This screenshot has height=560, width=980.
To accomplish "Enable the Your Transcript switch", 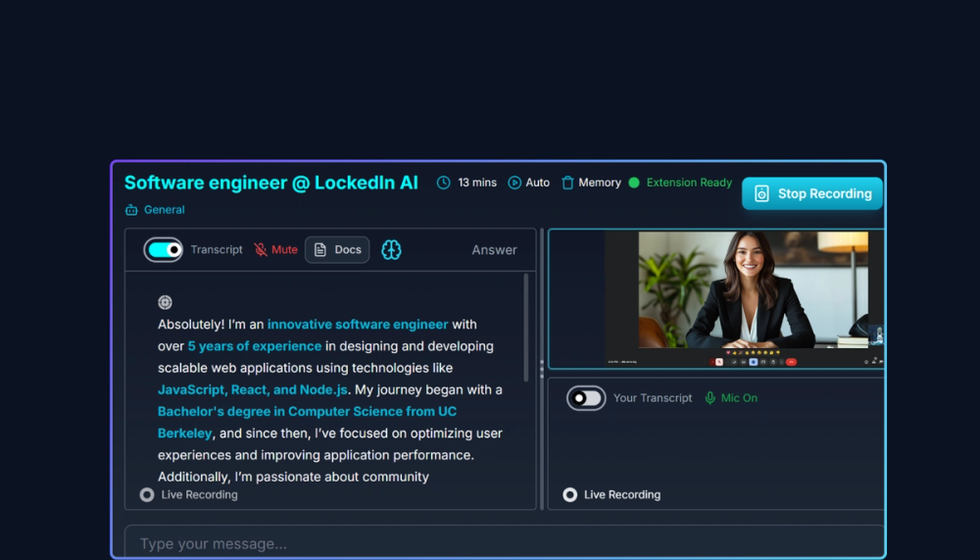I will [x=586, y=398].
